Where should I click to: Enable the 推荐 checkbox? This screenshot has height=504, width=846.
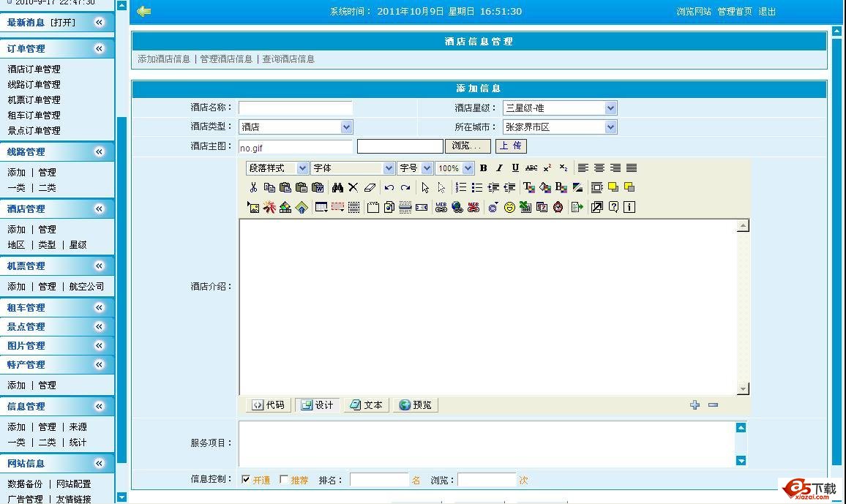(x=284, y=480)
